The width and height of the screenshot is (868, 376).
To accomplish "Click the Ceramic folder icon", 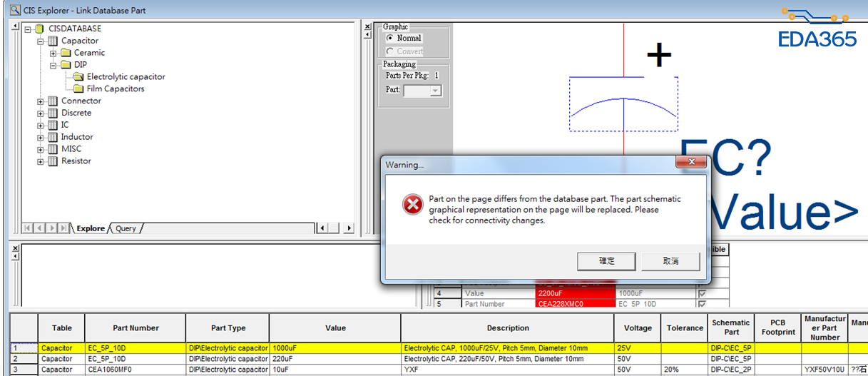I will coord(66,53).
